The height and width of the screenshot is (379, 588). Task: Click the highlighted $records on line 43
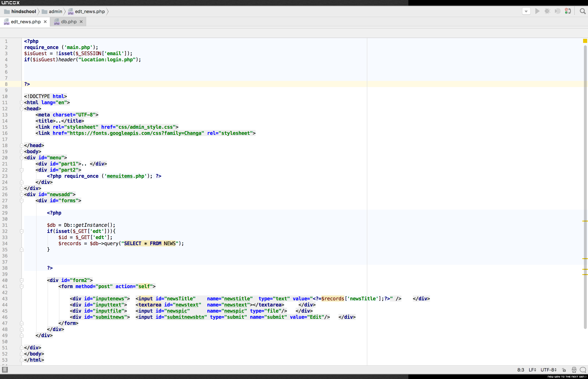pos(333,299)
